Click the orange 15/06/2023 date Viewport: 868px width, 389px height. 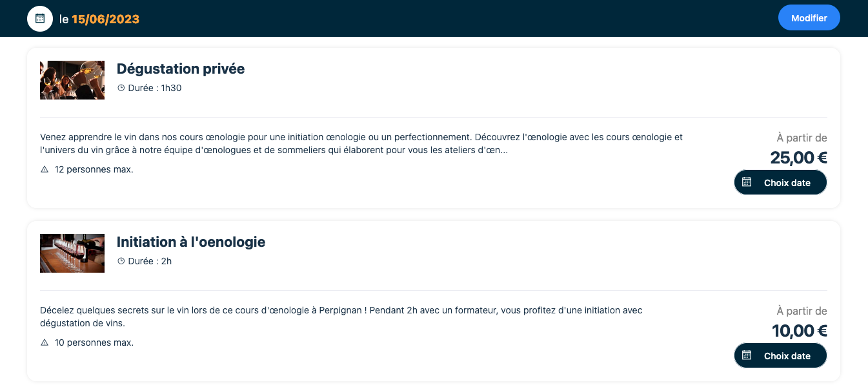tap(105, 19)
